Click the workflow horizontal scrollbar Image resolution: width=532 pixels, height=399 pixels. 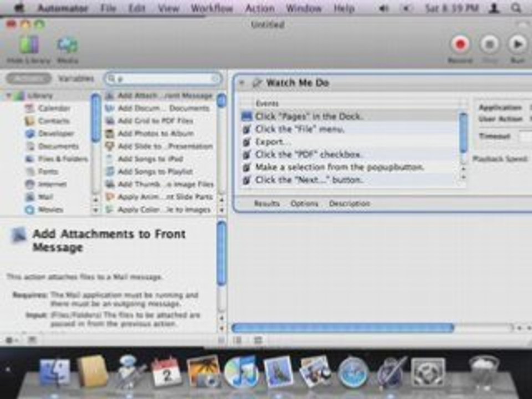[342, 328]
